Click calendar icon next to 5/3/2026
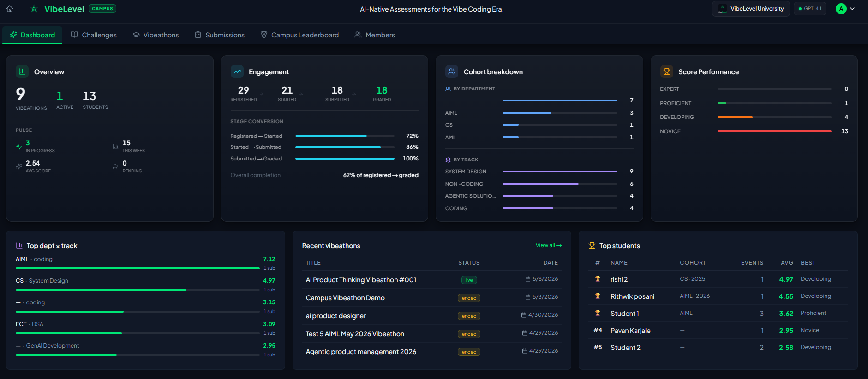The height and width of the screenshot is (379, 868). click(528, 297)
